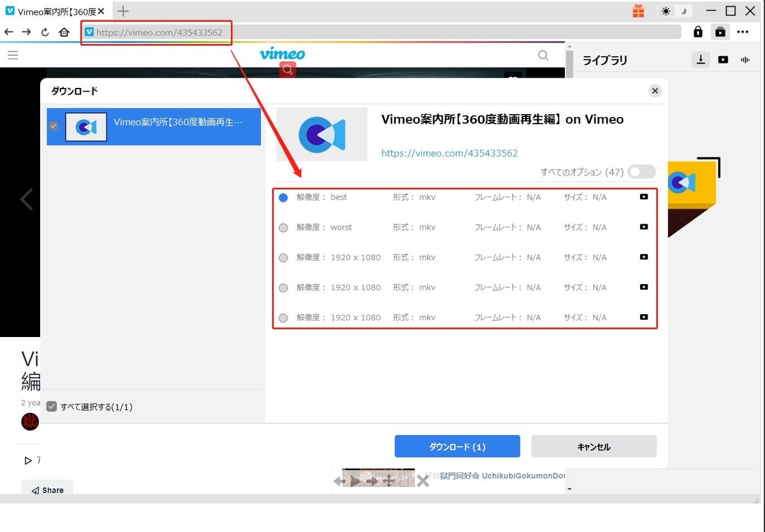Viewport: 765px width, 532px height.
Task: Click video icon on best row
Action: coord(644,197)
